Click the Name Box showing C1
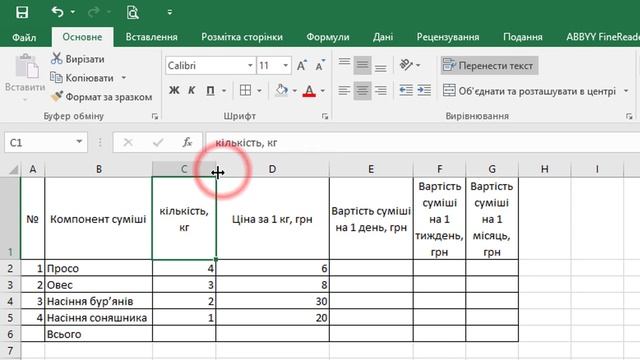 click(40, 142)
